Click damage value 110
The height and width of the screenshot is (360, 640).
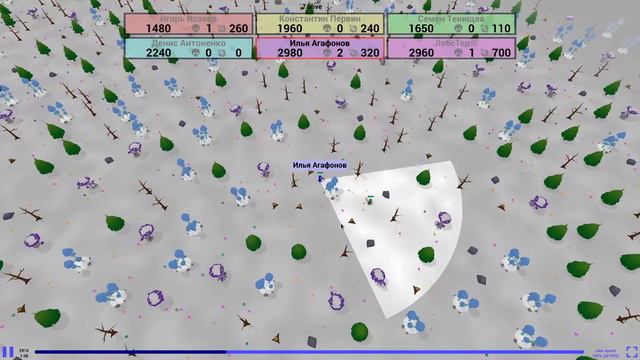(501, 28)
